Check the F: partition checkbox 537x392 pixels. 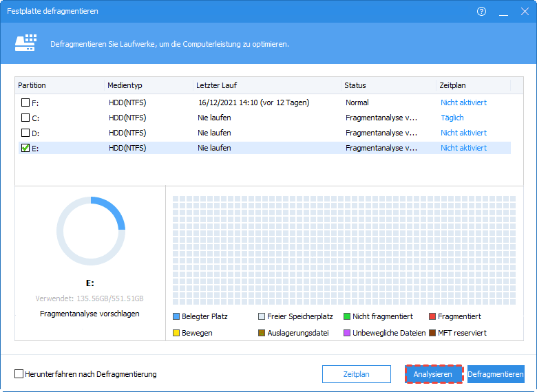click(25, 102)
